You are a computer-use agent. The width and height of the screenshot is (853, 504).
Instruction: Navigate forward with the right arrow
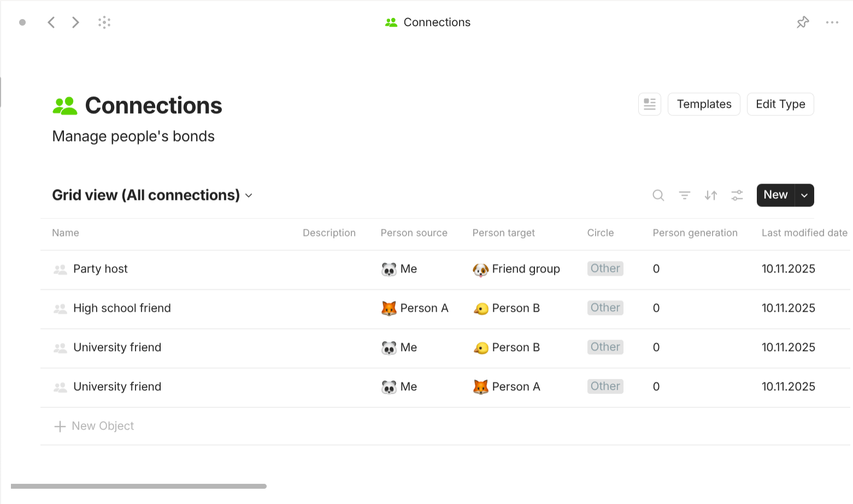point(75,22)
